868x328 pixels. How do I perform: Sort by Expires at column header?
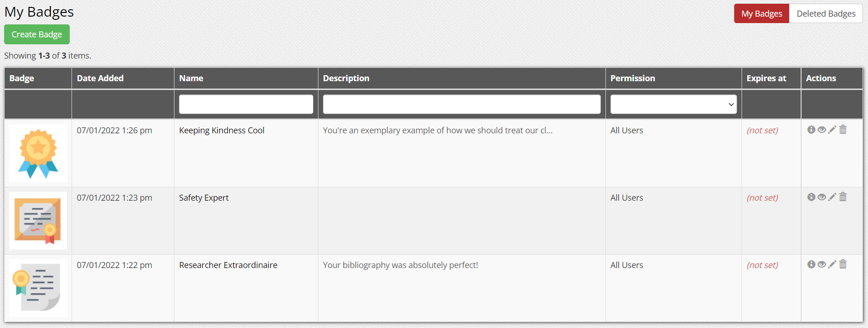tap(766, 78)
